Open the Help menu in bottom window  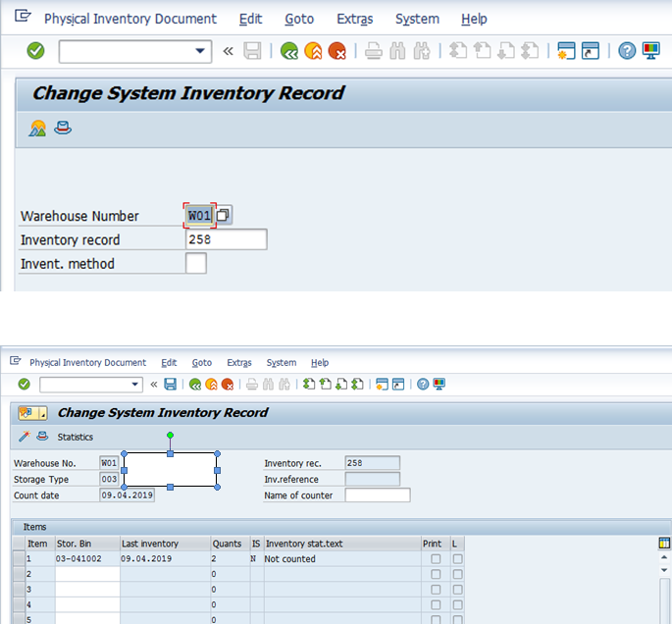(x=320, y=363)
